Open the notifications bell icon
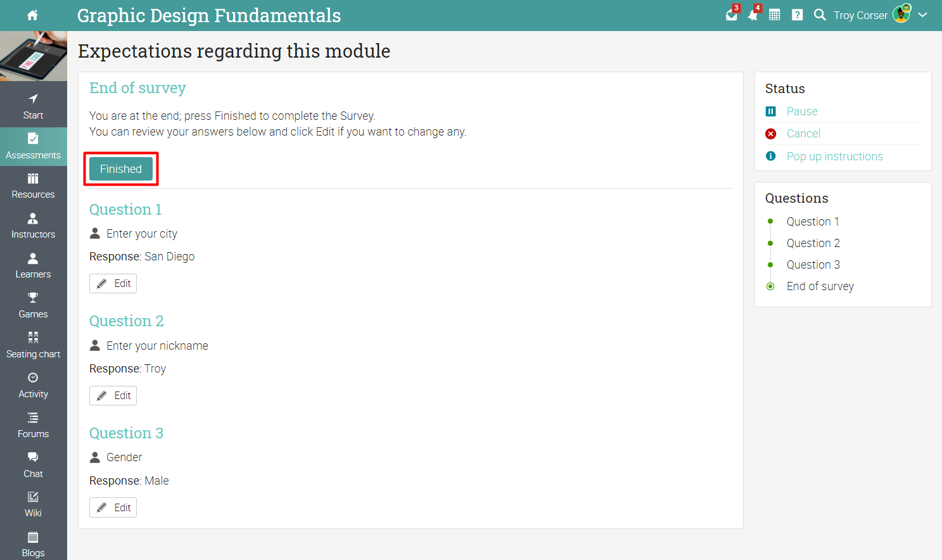This screenshot has width=942, height=560. tap(753, 15)
